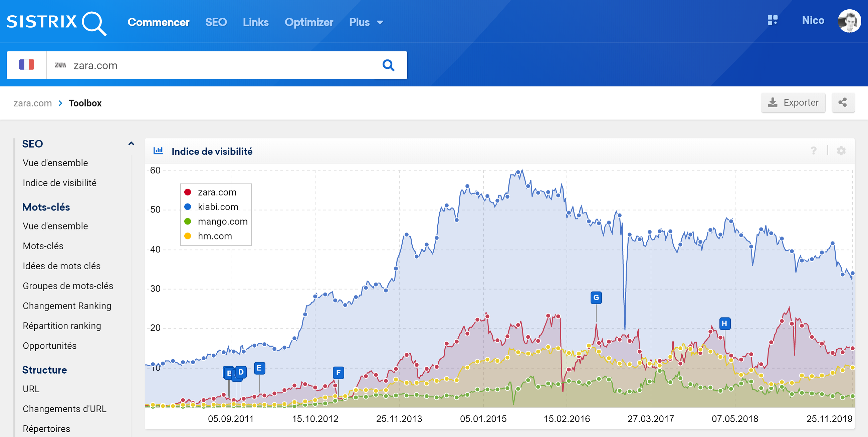Open Indice de visibilité sidebar item
Viewport: 868px width, 437px height.
click(x=60, y=183)
